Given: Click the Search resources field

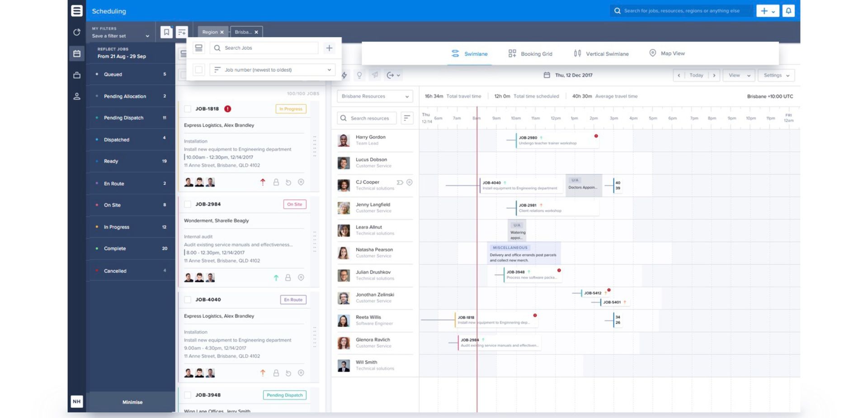Looking at the screenshot, I should coord(370,118).
